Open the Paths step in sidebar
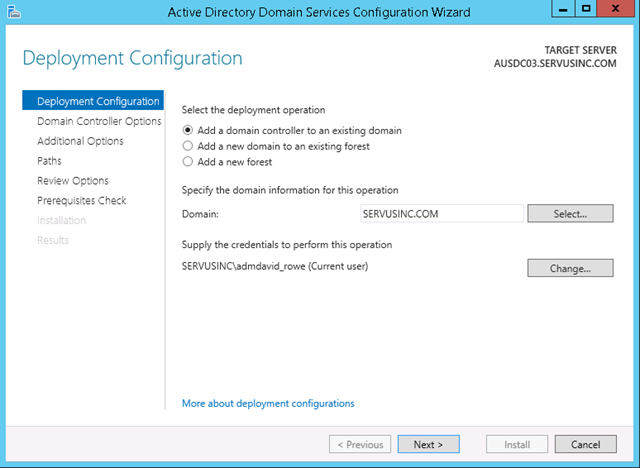Screen dimensions: 640x468 pos(49,161)
